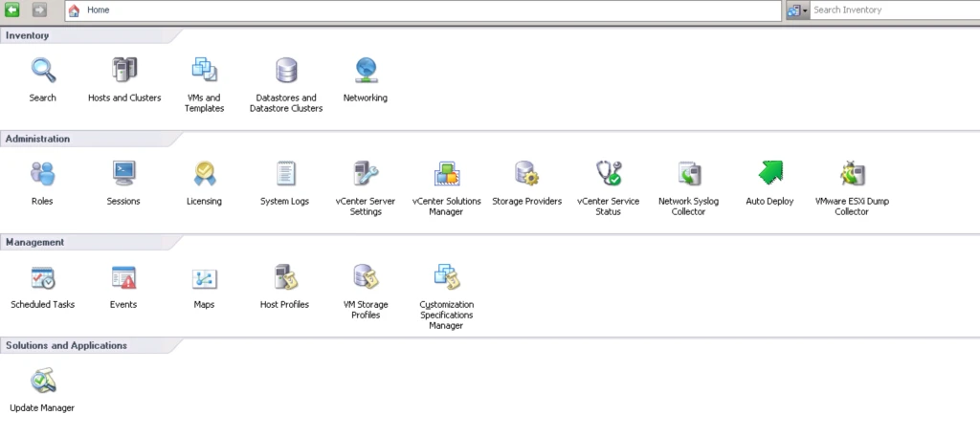This screenshot has height=436, width=980.
Task: Open vCenter Service Status icon
Action: click(x=608, y=174)
